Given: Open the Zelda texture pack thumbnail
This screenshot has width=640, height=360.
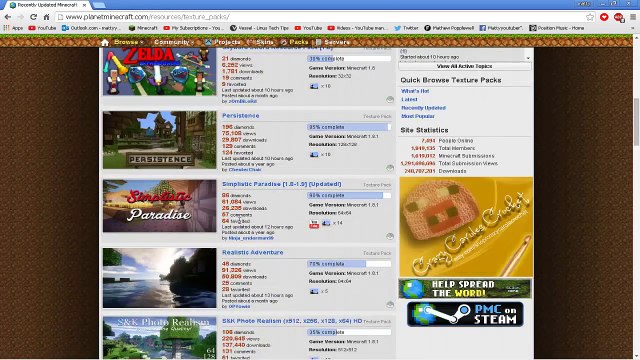Looking at the screenshot, I should 160,71.
